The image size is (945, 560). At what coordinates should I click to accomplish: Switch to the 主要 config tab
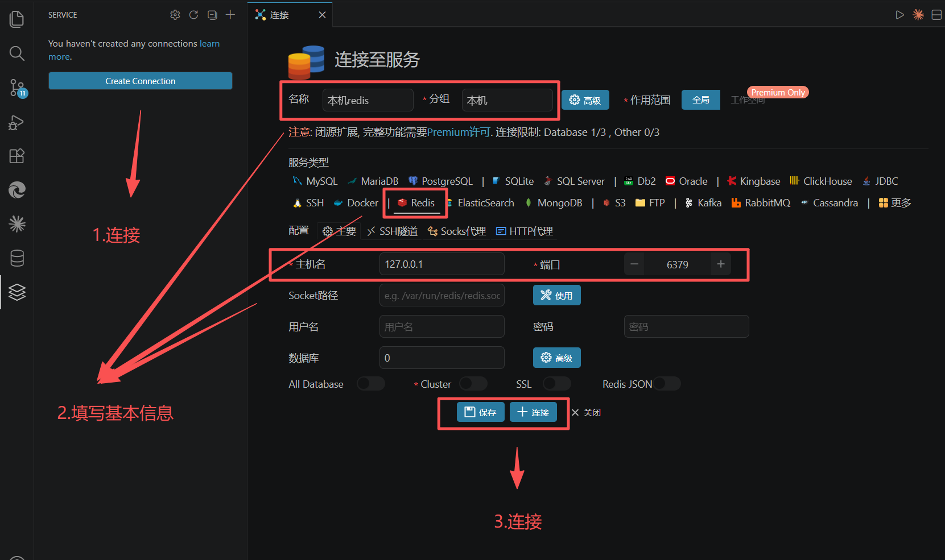click(339, 231)
